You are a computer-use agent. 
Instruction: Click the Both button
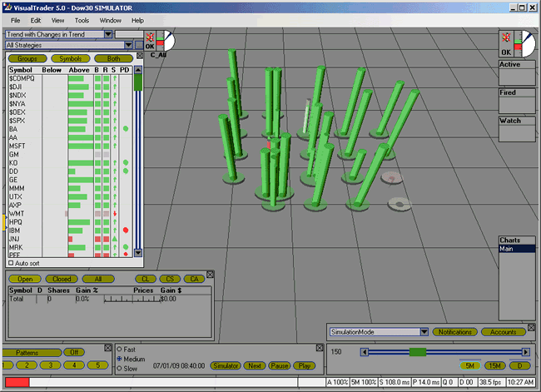[113, 58]
